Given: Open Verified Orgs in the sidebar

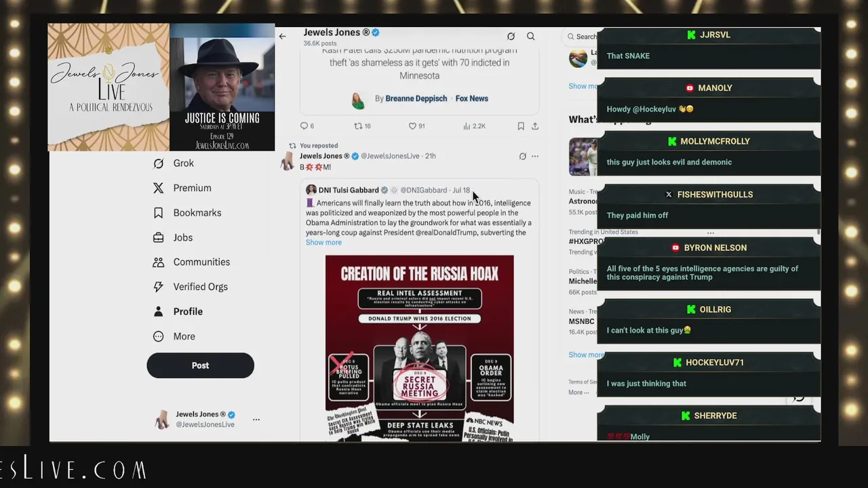Looking at the screenshot, I should 190,287.
